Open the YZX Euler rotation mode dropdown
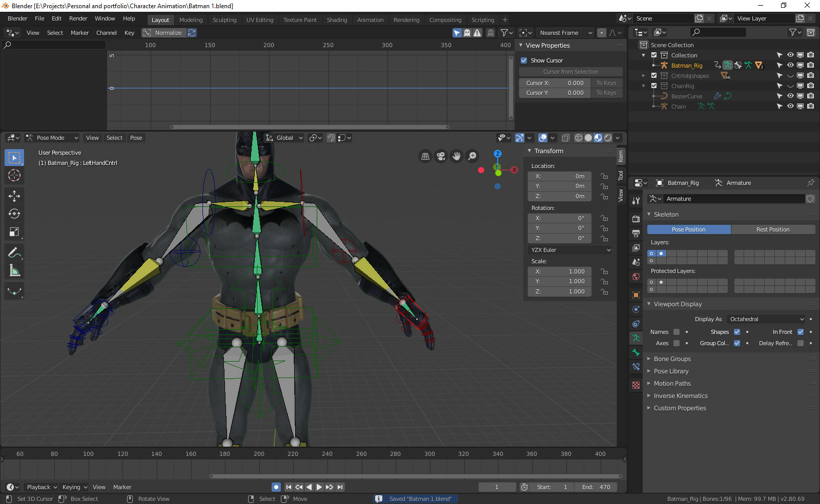This screenshot has width=820, height=504. (570, 250)
